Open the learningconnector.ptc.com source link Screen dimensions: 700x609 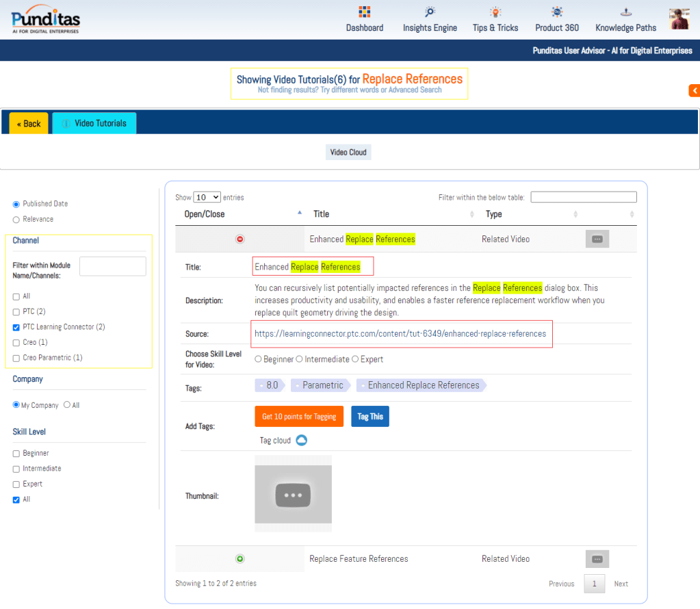[400, 334]
